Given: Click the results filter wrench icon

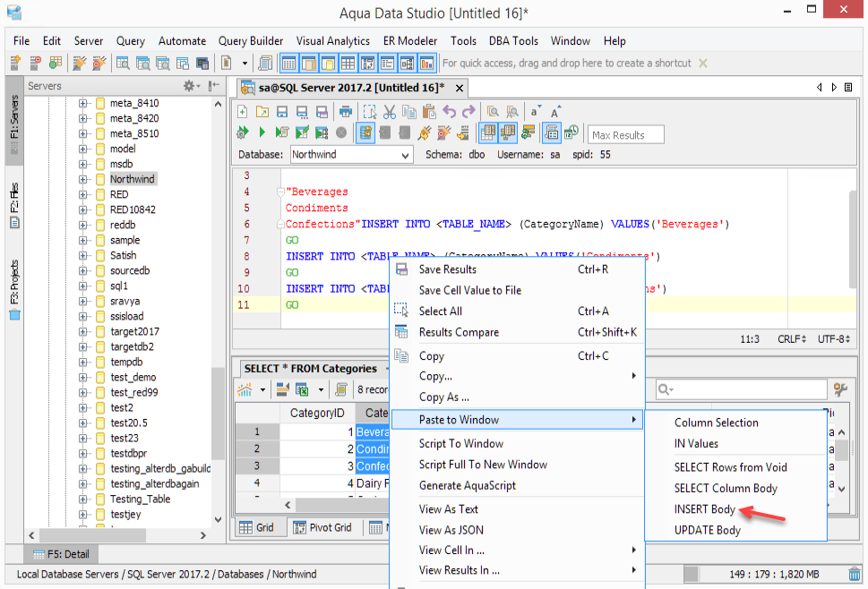Looking at the screenshot, I should point(840,389).
